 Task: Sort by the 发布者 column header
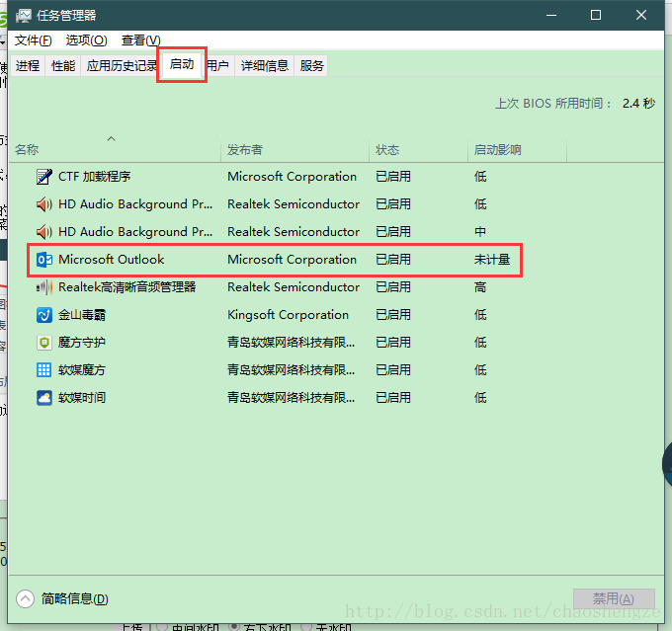[x=294, y=149]
